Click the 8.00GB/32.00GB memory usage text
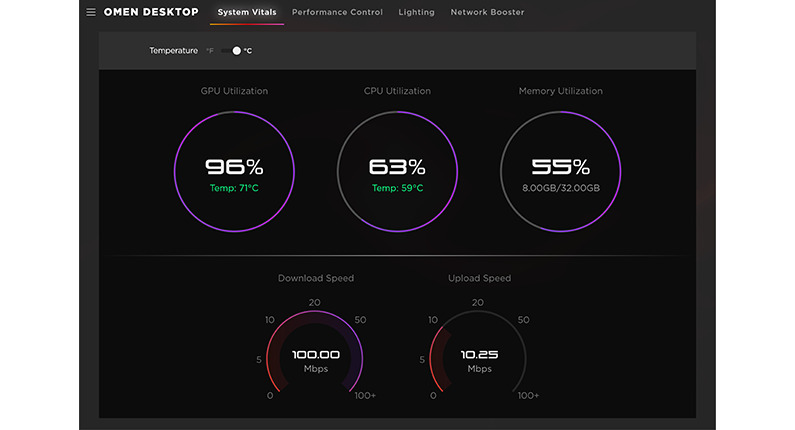795x430 pixels. tap(560, 188)
